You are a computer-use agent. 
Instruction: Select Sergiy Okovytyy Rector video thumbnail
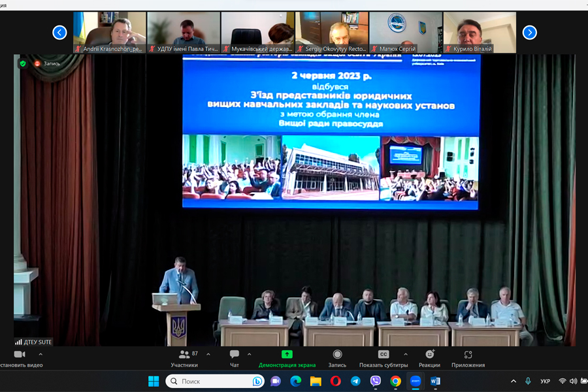coord(332,32)
